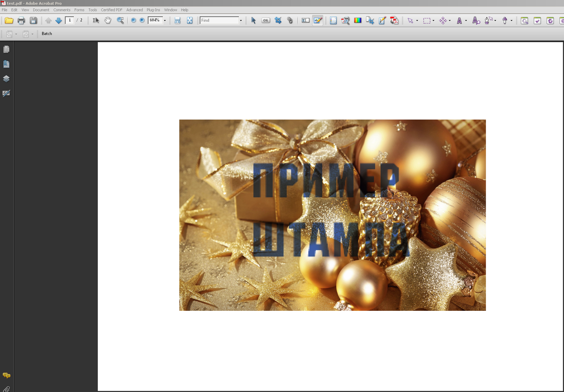
Task: Open the page boxes inspection icon
Action: pos(333,20)
